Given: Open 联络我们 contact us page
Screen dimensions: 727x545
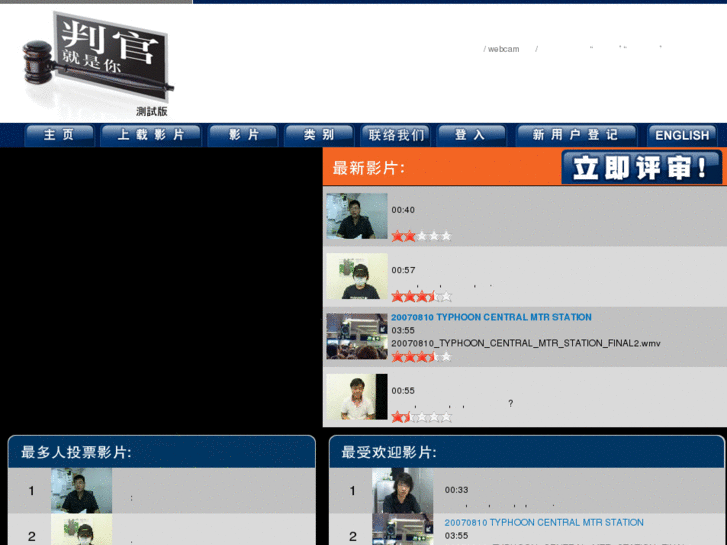Looking at the screenshot, I should (395, 135).
